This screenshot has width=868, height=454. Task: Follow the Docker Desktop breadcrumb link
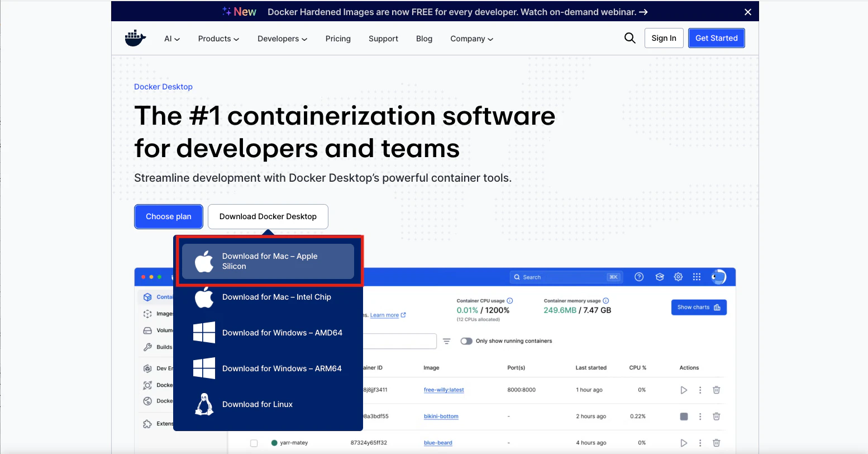pyautogui.click(x=163, y=87)
